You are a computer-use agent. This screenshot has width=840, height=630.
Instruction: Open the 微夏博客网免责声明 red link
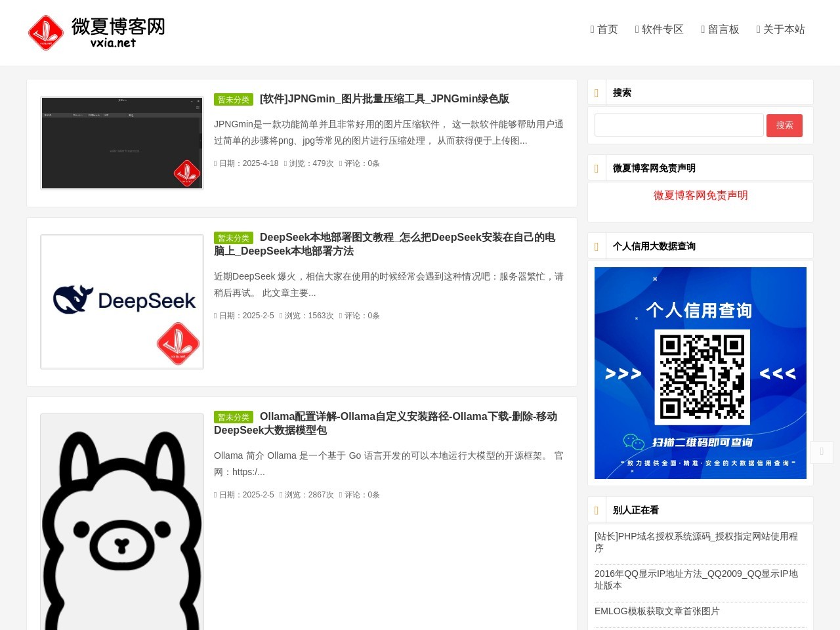click(700, 196)
